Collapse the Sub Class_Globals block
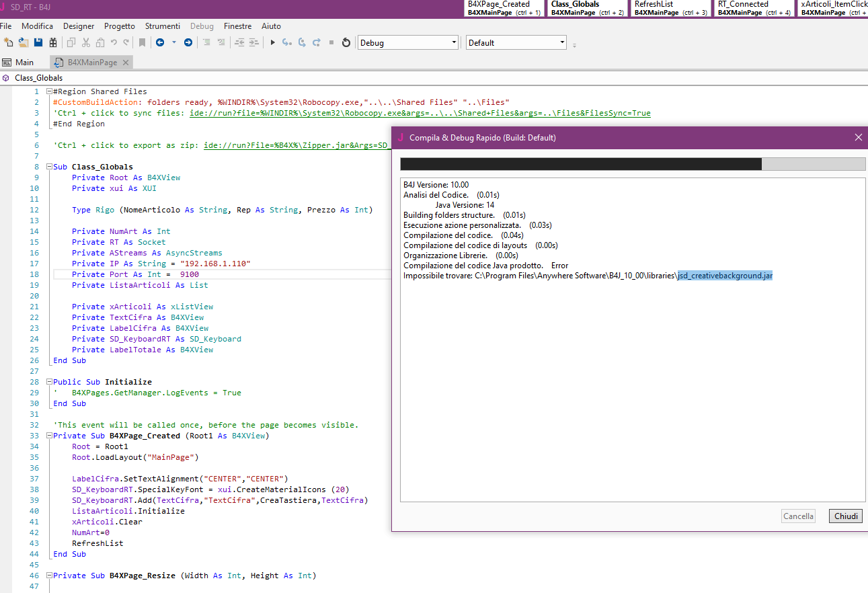Screen dimensions: 868x593 point(49,167)
